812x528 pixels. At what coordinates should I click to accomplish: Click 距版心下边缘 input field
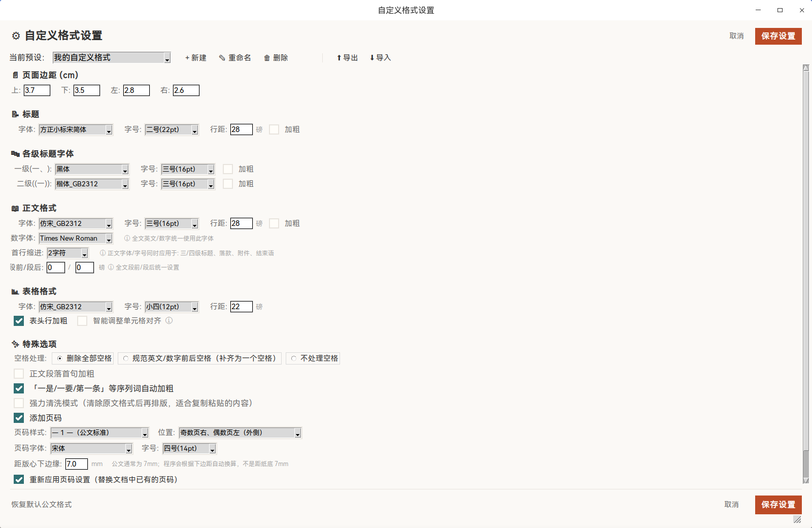(x=77, y=464)
